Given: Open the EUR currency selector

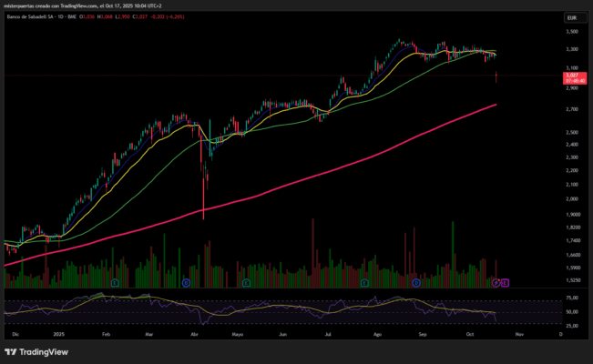Looking at the screenshot, I should pos(572,17).
